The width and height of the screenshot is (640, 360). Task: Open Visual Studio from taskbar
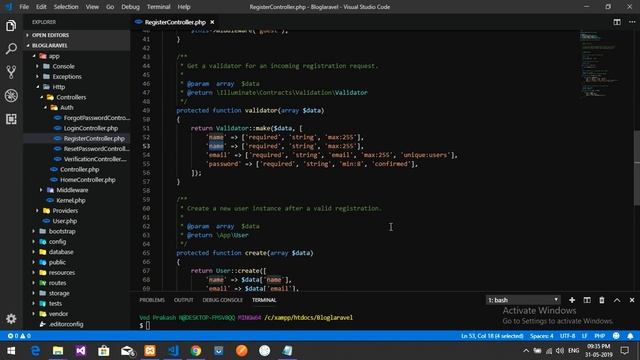pos(81,351)
